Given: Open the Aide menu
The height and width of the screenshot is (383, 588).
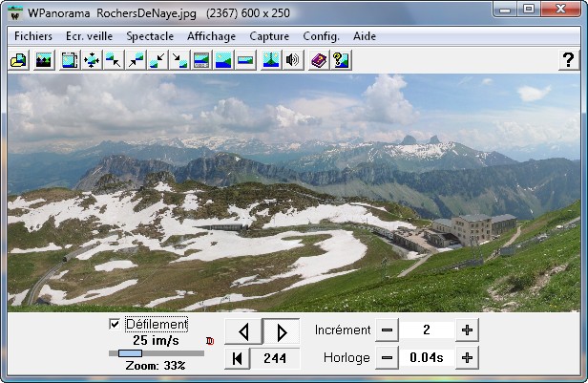Looking at the screenshot, I should 365,36.
